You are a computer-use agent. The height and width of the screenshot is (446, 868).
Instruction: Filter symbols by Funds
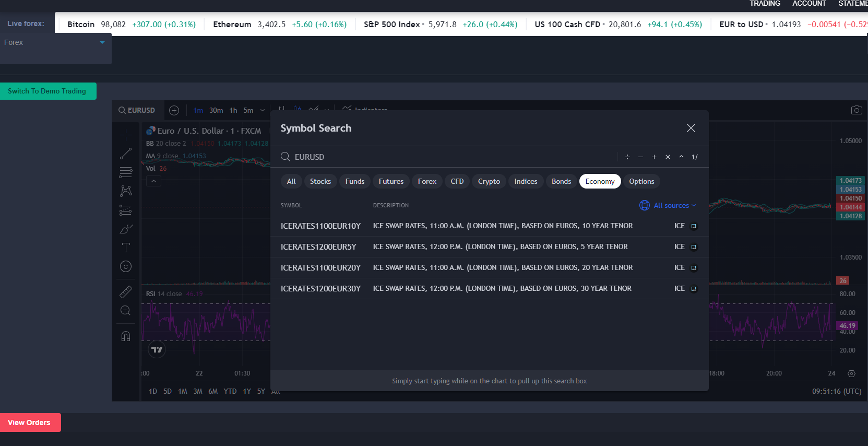coord(355,181)
